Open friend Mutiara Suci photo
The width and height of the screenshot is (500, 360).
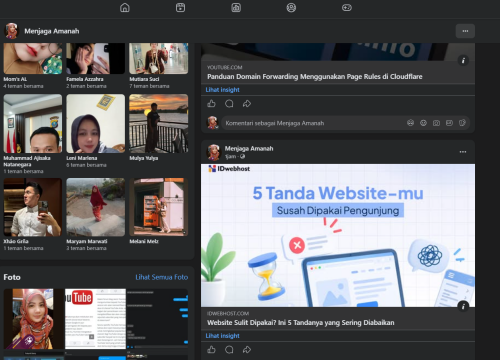[159, 58]
